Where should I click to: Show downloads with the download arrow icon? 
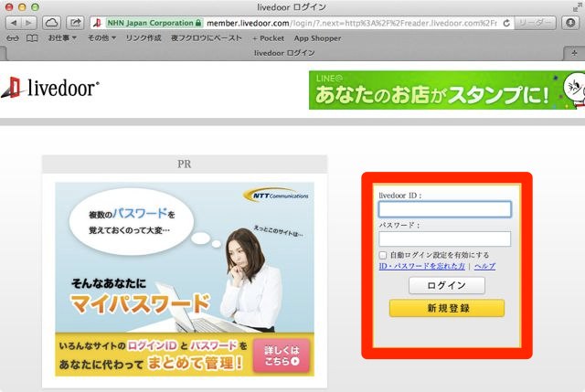tap(570, 23)
